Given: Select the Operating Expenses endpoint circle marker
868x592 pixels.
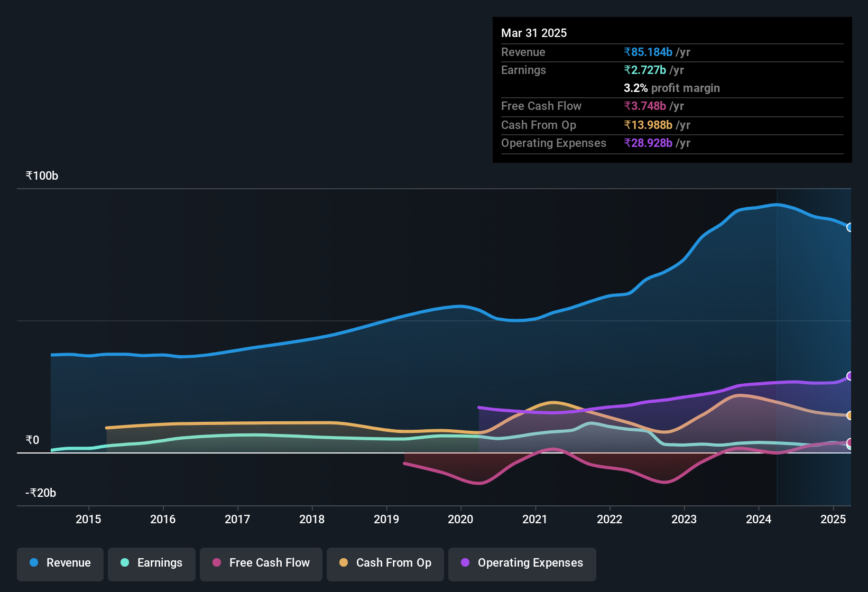Looking at the screenshot, I should point(850,376).
